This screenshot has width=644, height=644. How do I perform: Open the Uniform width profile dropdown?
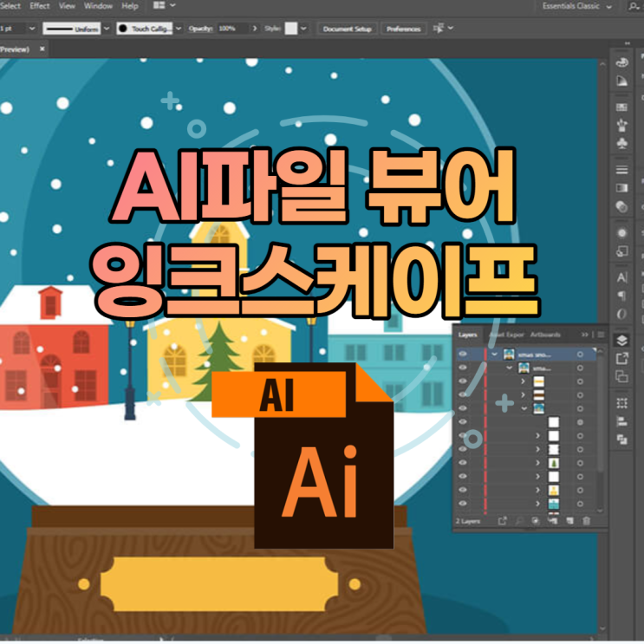[107, 29]
